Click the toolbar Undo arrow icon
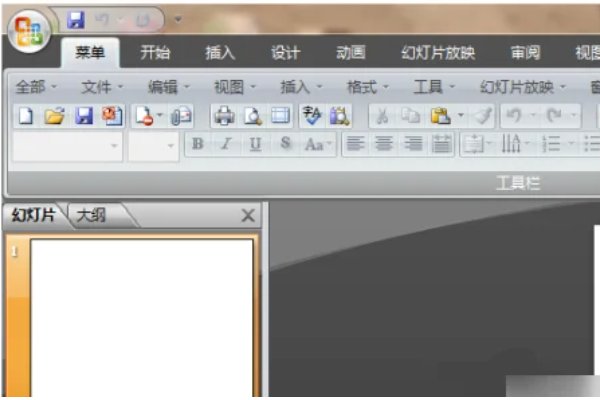Viewport: 600px width, 400px height. (514, 115)
